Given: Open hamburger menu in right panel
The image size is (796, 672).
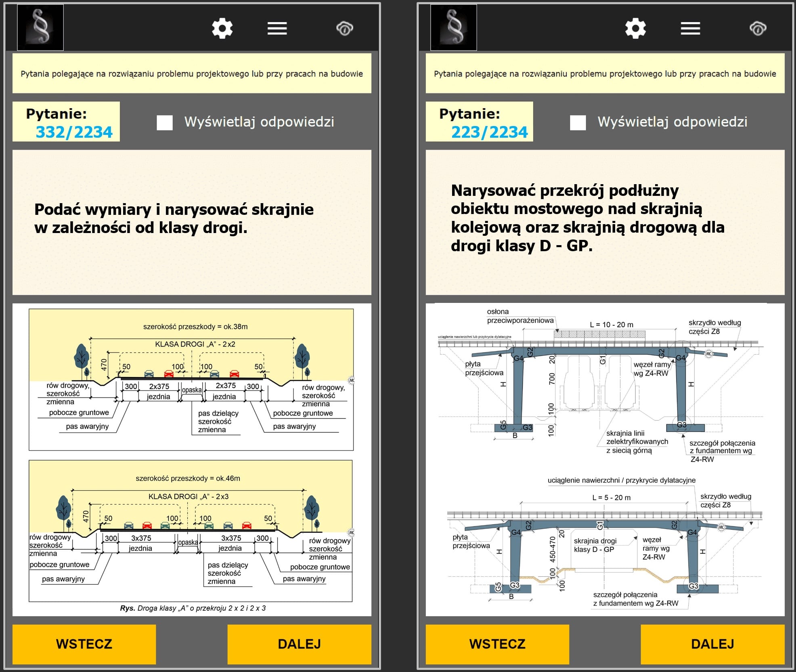Looking at the screenshot, I should point(690,28).
